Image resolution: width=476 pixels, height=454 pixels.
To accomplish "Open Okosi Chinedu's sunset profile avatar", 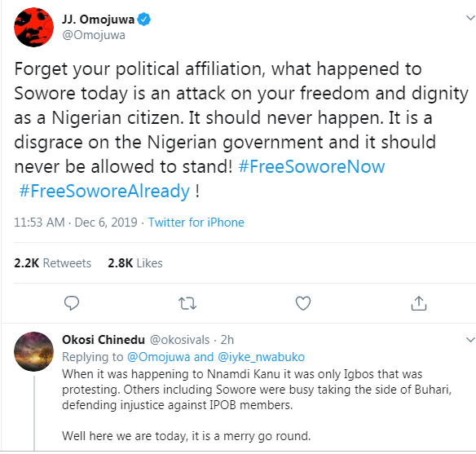I will point(33,351).
